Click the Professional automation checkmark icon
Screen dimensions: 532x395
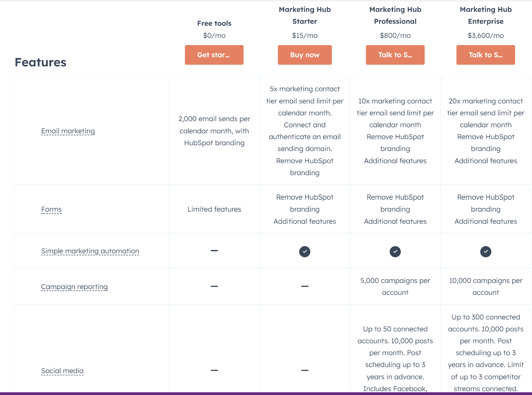pos(395,251)
